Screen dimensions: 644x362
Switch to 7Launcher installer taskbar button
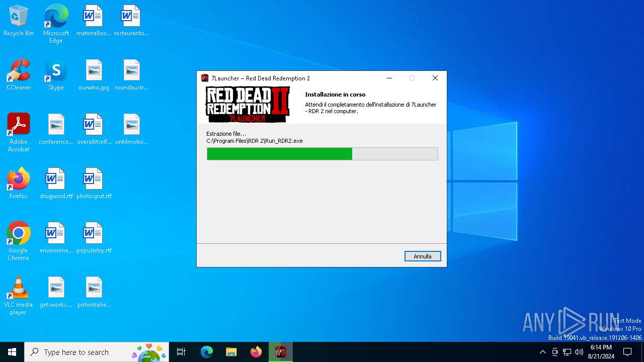[281, 352]
